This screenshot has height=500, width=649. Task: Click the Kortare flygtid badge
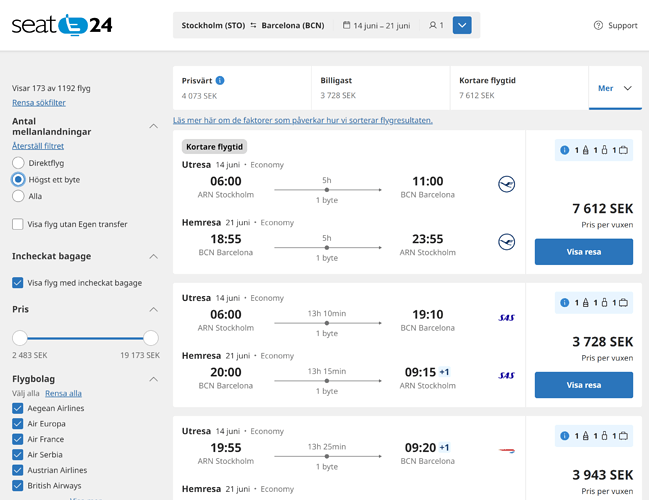tap(214, 147)
